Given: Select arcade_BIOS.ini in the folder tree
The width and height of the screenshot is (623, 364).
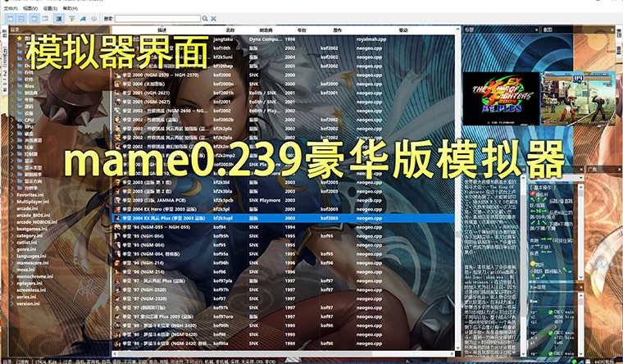Looking at the screenshot, I should 34,215.
